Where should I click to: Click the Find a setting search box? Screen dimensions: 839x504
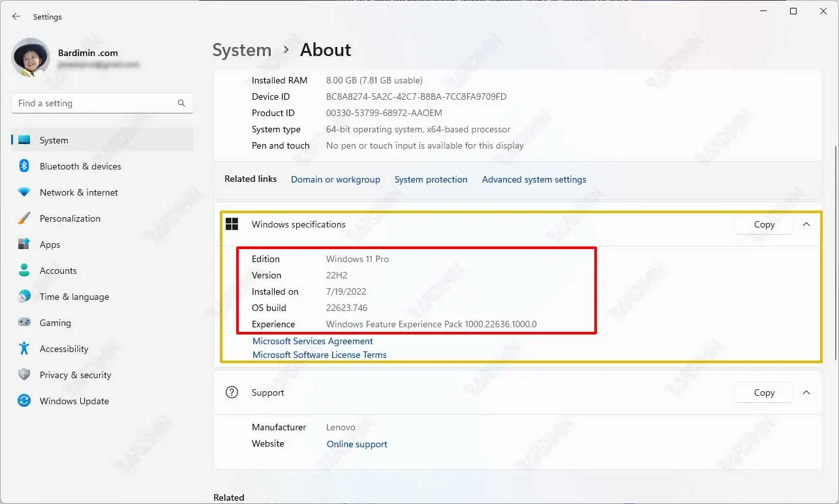point(95,103)
